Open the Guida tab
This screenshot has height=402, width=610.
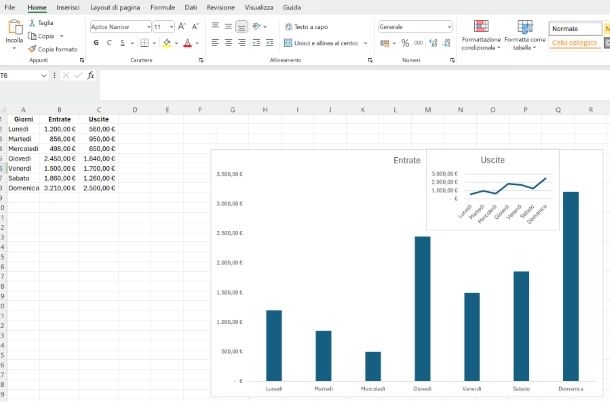292,7
